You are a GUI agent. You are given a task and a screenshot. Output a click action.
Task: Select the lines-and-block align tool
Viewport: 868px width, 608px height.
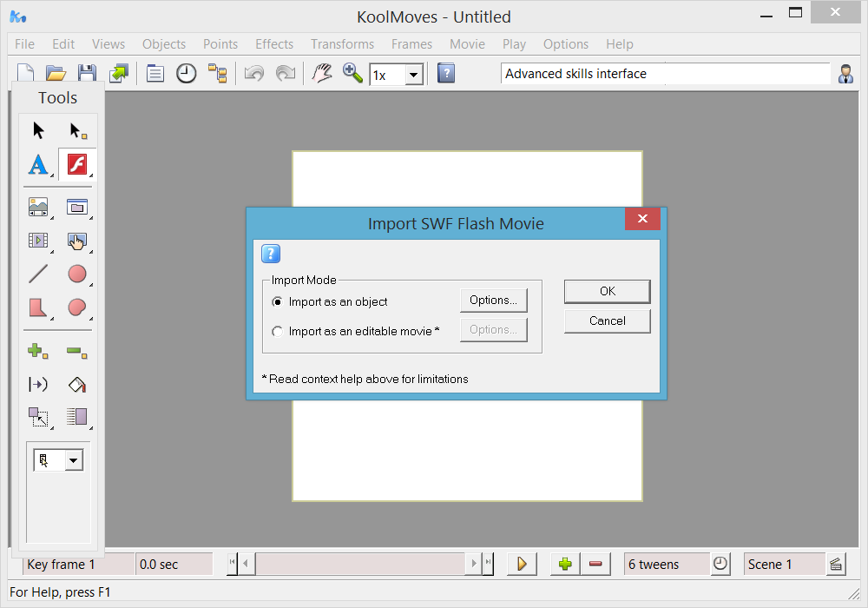point(77,417)
